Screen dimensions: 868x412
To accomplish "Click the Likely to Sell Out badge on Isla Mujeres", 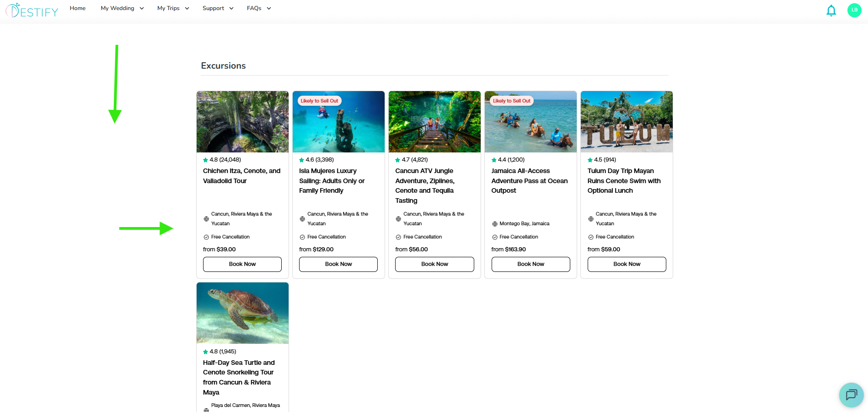I will 319,101.
